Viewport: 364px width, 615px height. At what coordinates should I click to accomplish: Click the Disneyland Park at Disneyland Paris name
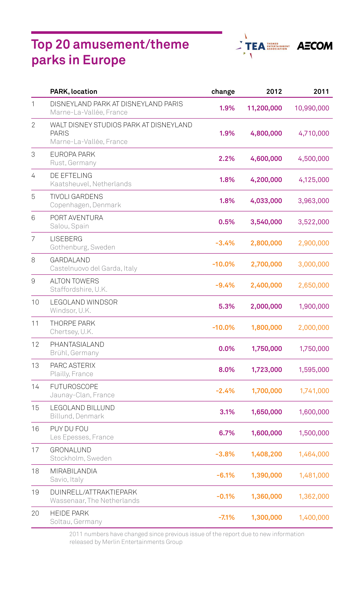click(x=116, y=104)
